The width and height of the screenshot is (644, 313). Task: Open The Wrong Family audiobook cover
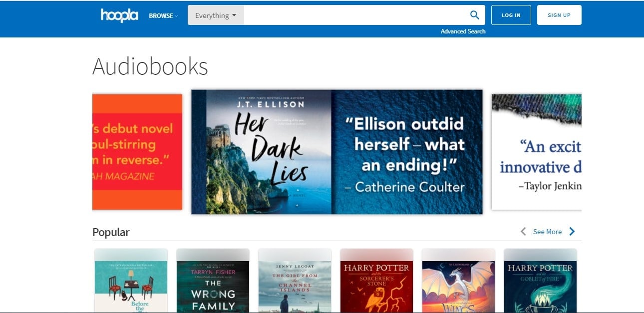coord(213,281)
